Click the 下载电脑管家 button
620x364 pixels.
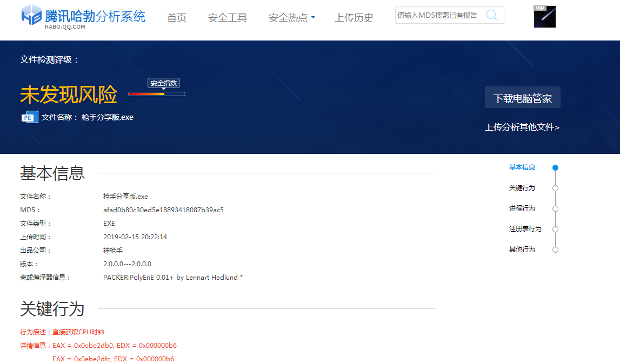[522, 98]
